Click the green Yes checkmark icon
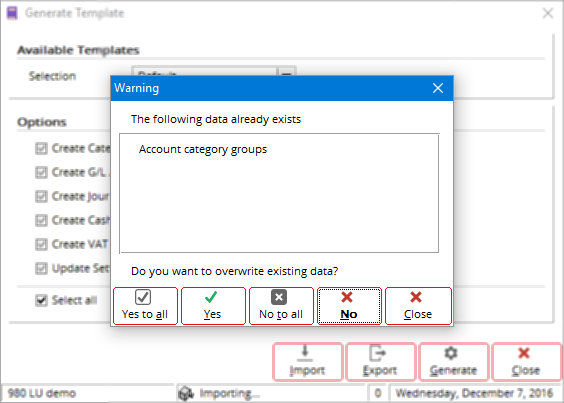This screenshot has width=564, height=403. pos(211,297)
